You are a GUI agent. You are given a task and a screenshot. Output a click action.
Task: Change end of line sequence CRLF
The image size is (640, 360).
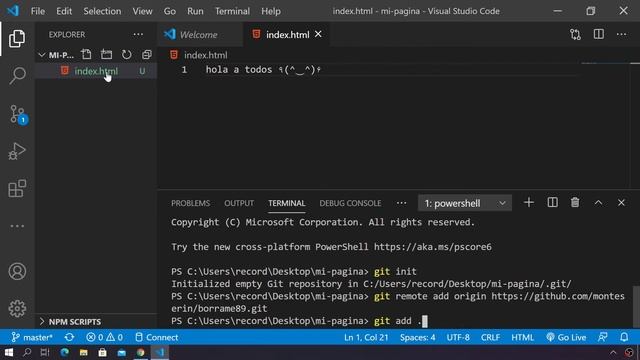point(490,338)
